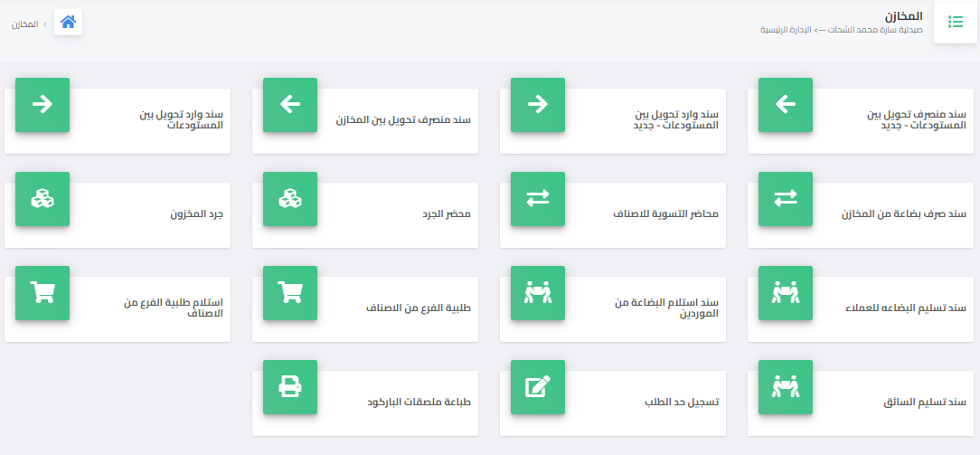The height and width of the screenshot is (455, 980).
Task: Click the cart icon for طلبية الفرع من الاصناف
Action: [290, 293]
